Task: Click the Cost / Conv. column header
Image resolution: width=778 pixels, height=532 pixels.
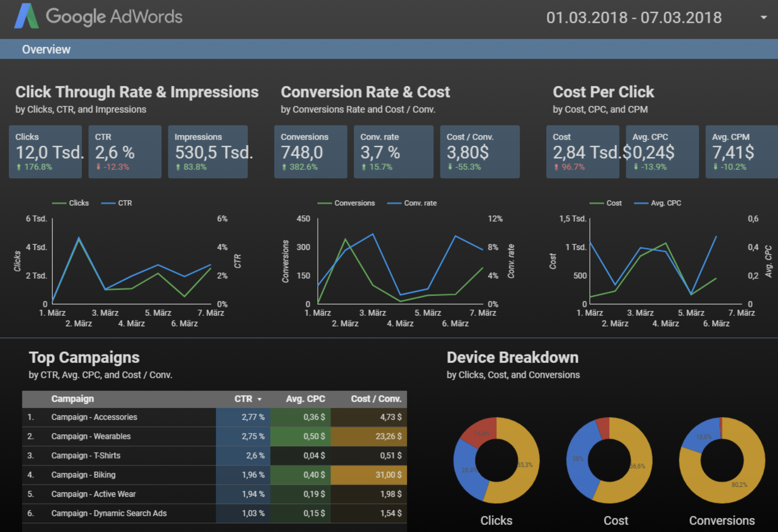Action: coord(376,399)
